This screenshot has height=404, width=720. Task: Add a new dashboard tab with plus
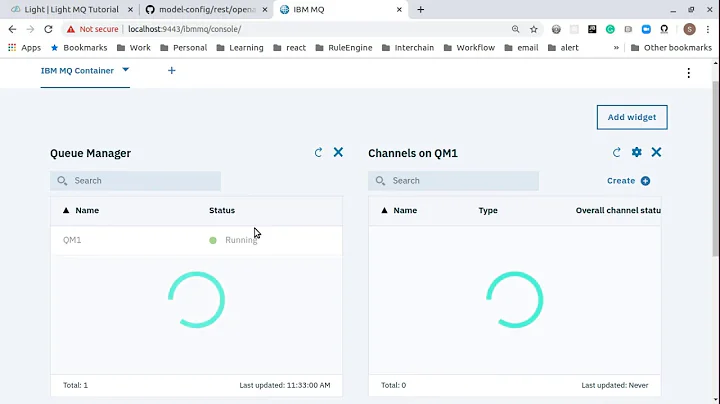pyautogui.click(x=171, y=71)
